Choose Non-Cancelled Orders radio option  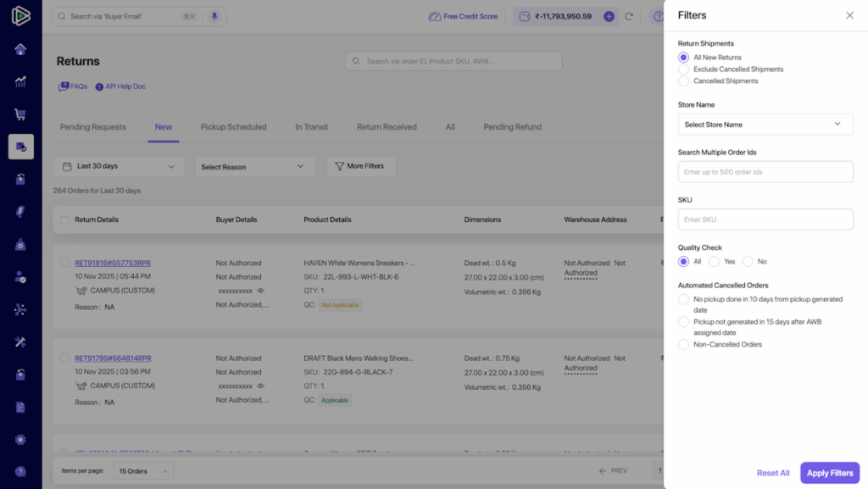[x=683, y=345]
